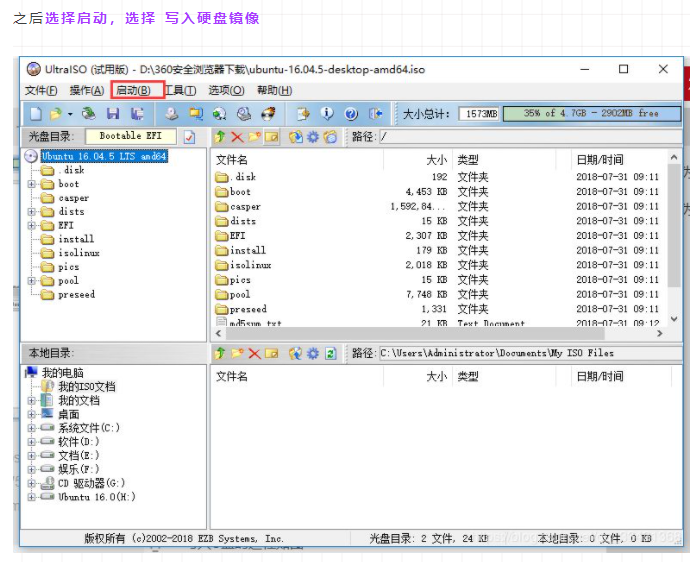Click the New file icon in the toolbar

(x=36, y=114)
